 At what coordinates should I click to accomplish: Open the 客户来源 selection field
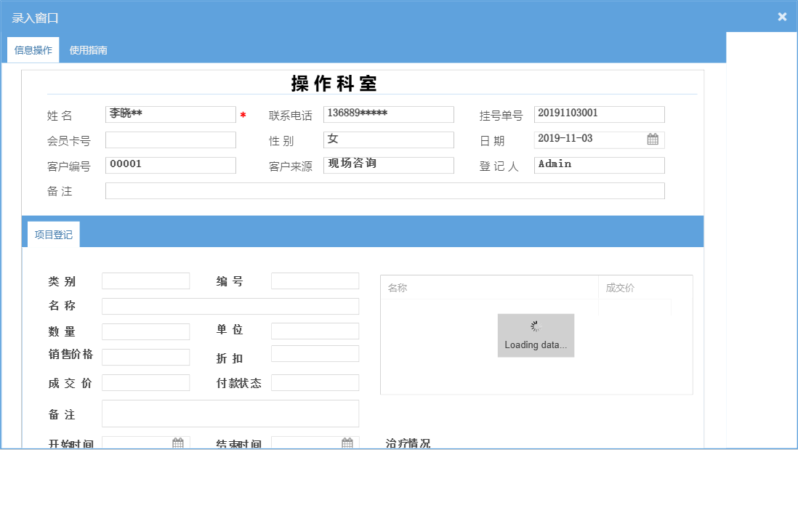tap(388, 165)
